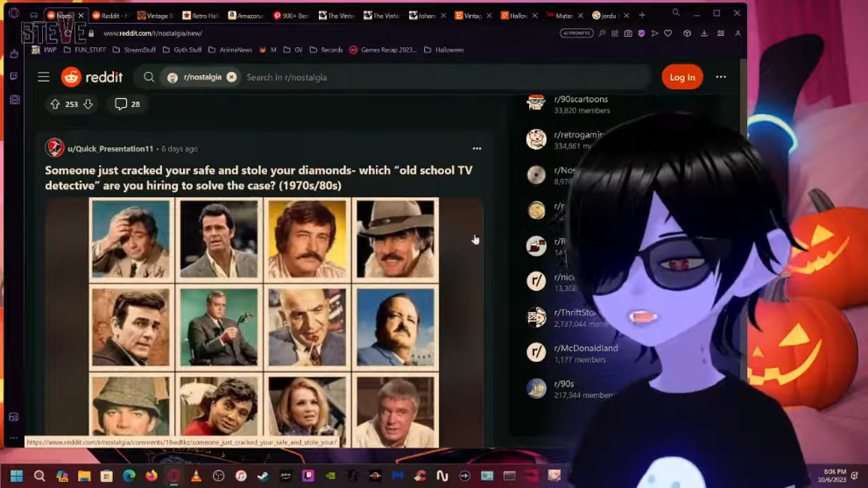
Task: Open the 28 comments on the post
Action: 127,103
